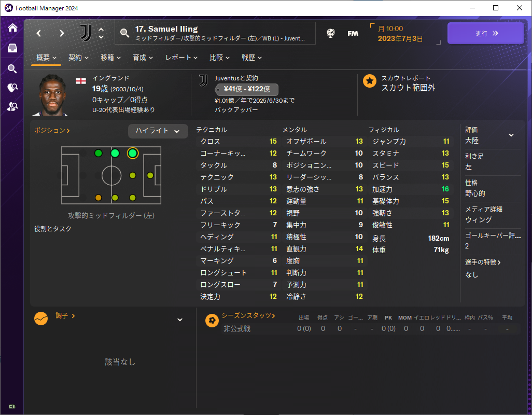
Task: Select the orange left-back position dot
Action: 99,198
